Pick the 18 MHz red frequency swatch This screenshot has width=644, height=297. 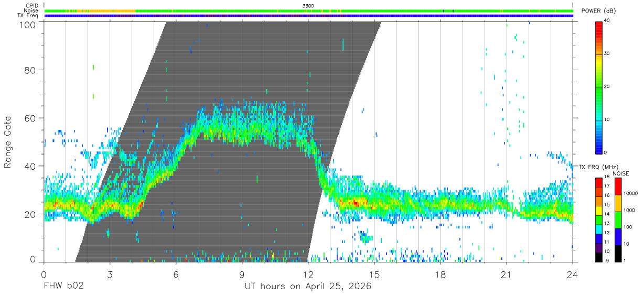pyautogui.click(x=599, y=182)
